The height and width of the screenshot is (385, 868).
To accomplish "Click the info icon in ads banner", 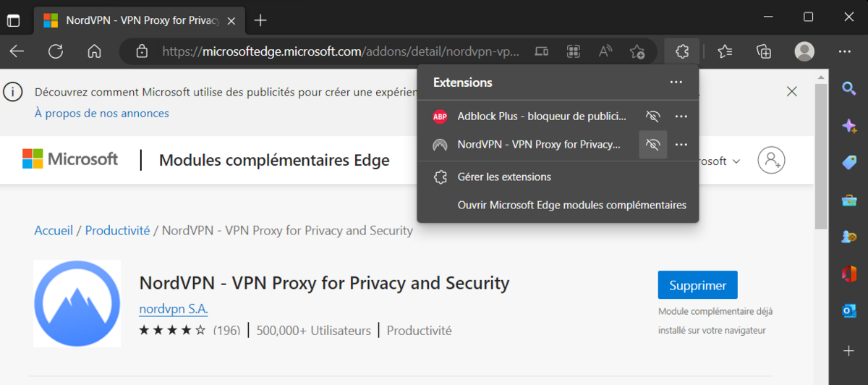I will [x=12, y=92].
